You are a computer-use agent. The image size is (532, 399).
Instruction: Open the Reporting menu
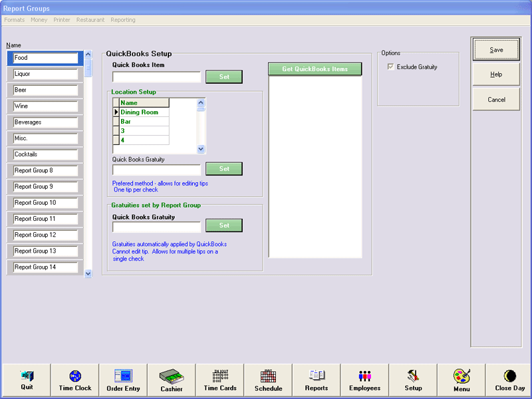(x=123, y=20)
